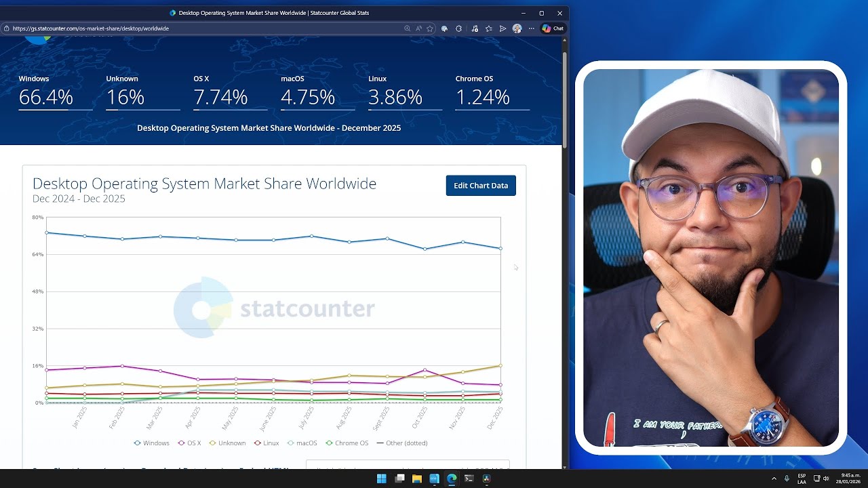Click the 'Dec 2024 - Dec 2025' date range

click(x=79, y=199)
